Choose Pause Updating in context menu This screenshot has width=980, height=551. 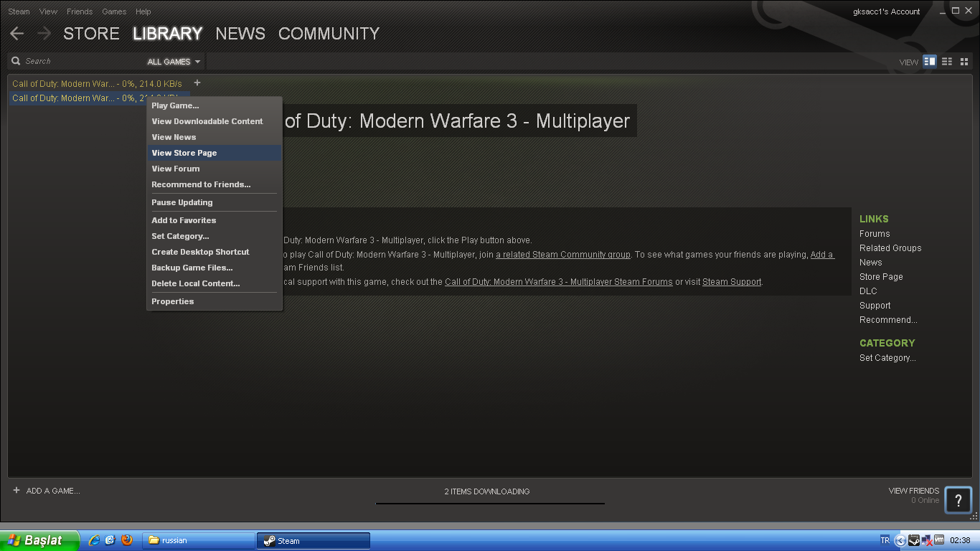click(214, 202)
